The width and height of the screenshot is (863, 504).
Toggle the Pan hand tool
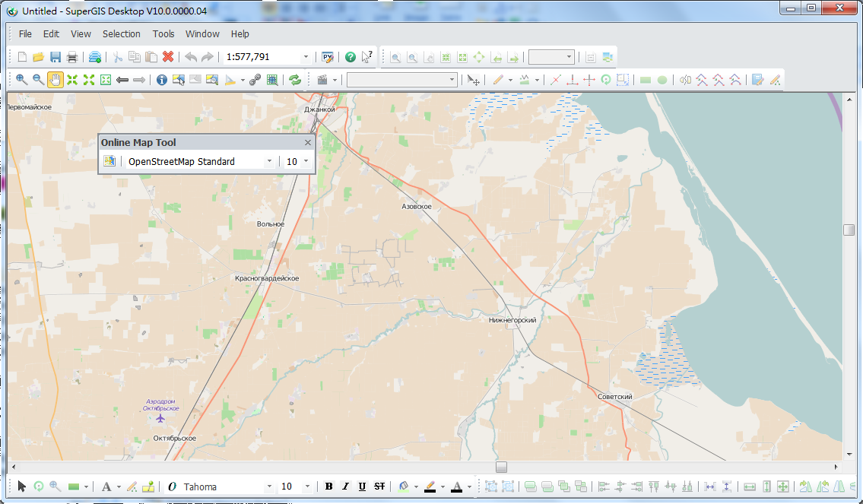click(55, 80)
